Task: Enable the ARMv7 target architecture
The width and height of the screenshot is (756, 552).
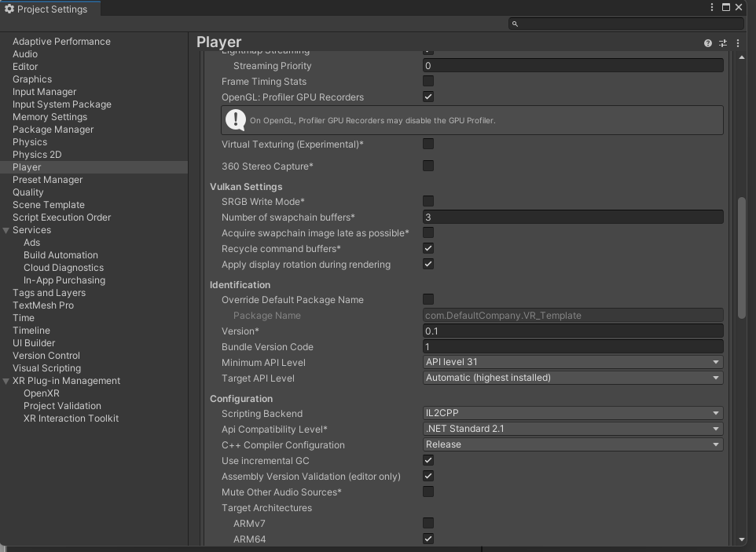Action: pyautogui.click(x=428, y=523)
